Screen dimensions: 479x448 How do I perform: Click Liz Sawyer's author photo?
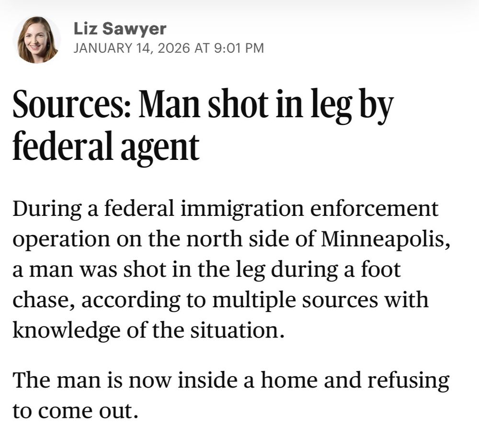(37, 40)
